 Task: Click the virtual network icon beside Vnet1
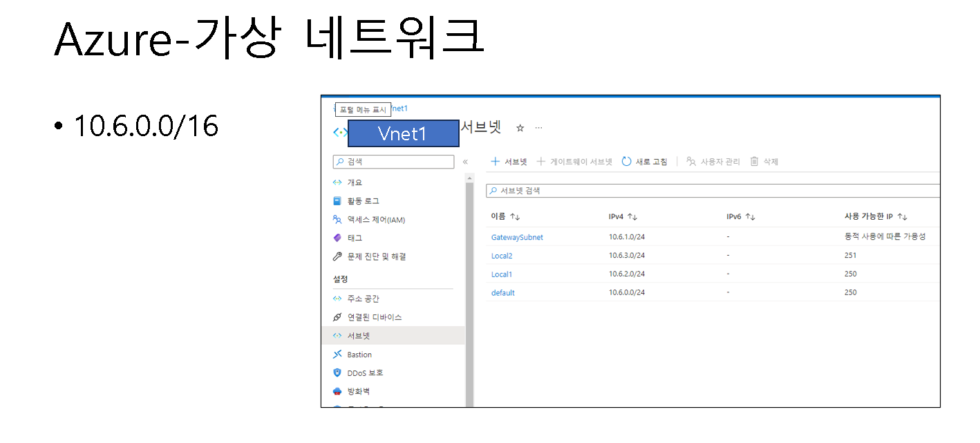point(340,132)
